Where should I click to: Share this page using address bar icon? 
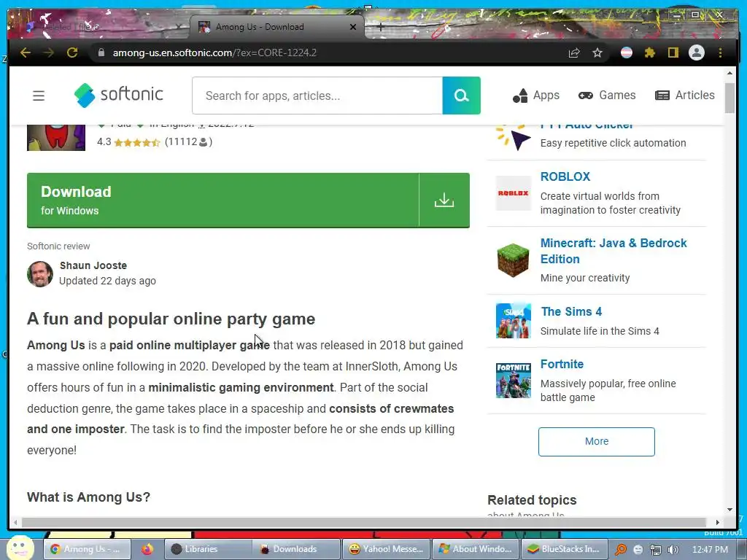tap(574, 52)
